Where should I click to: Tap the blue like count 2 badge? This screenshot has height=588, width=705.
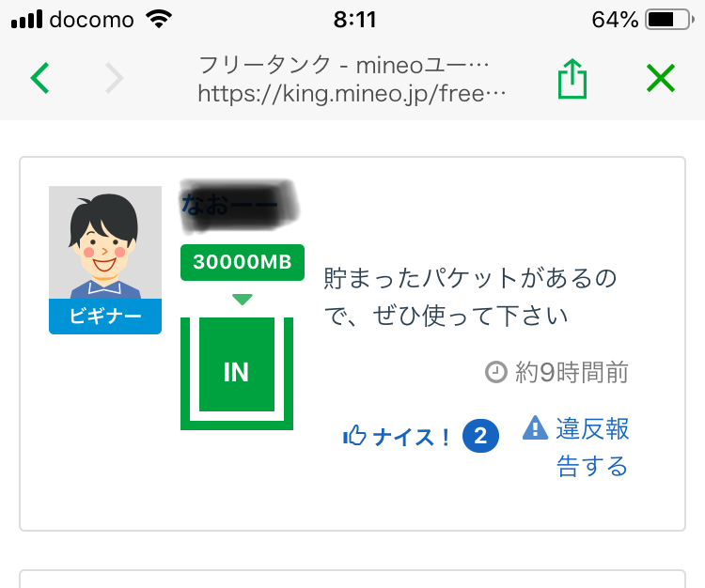point(480,436)
